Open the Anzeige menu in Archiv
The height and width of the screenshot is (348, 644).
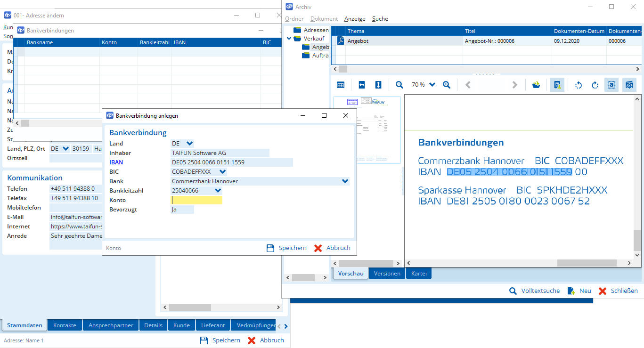point(355,19)
